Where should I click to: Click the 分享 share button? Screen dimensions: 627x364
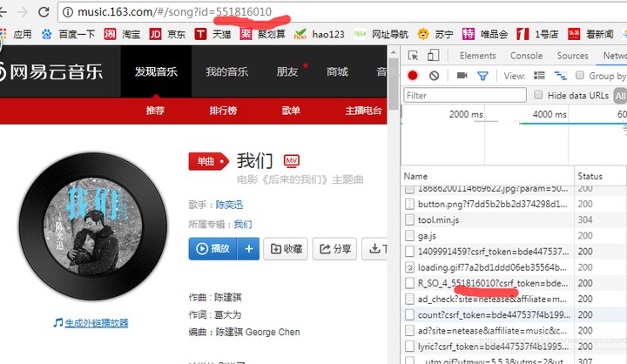[334, 249]
